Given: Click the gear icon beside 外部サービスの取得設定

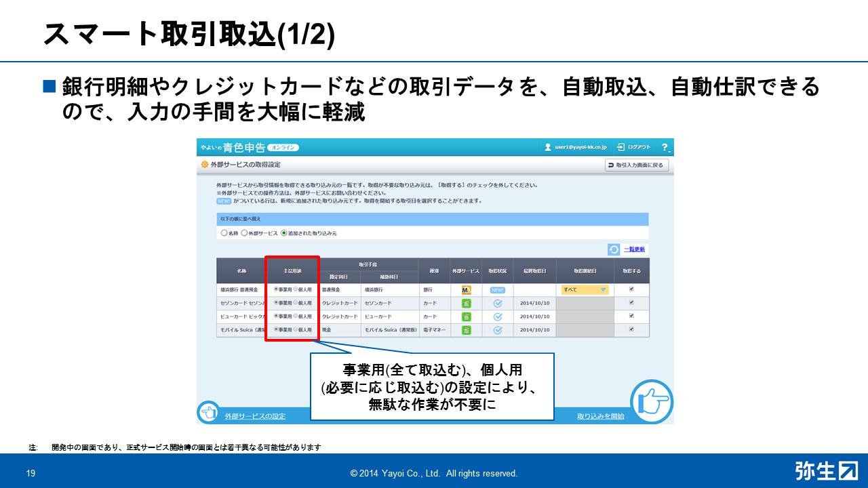Looking at the screenshot, I should [204, 165].
